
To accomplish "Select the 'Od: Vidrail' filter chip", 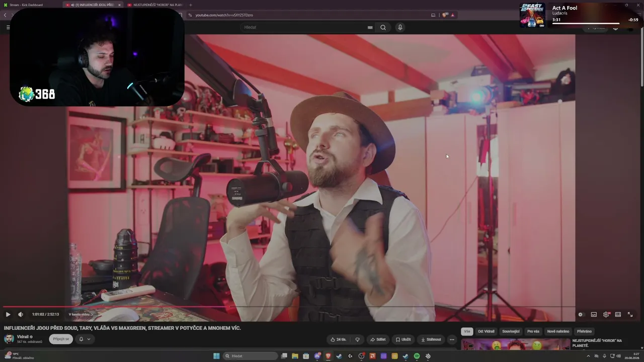I will (486, 331).
